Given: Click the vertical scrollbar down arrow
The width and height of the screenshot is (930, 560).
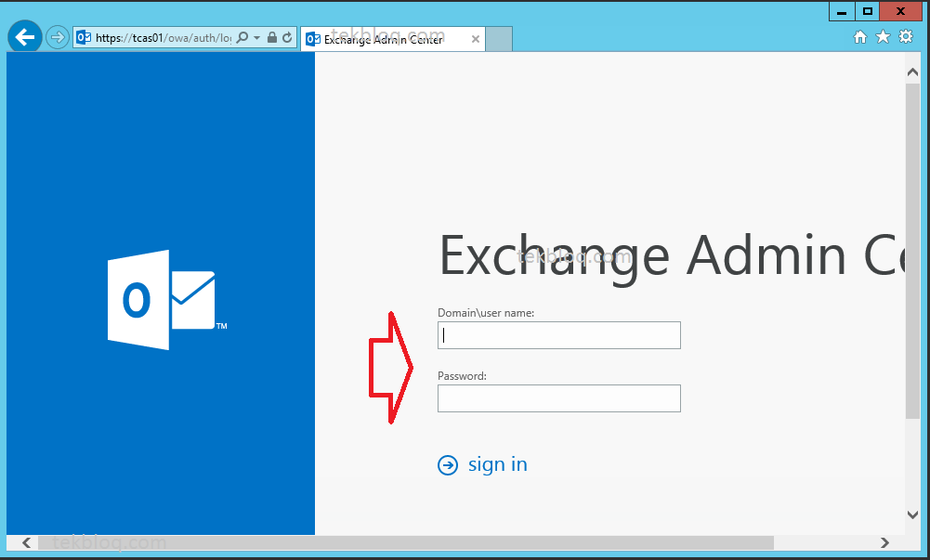Looking at the screenshot, I should pyautogui.click(x=912, y=514).
